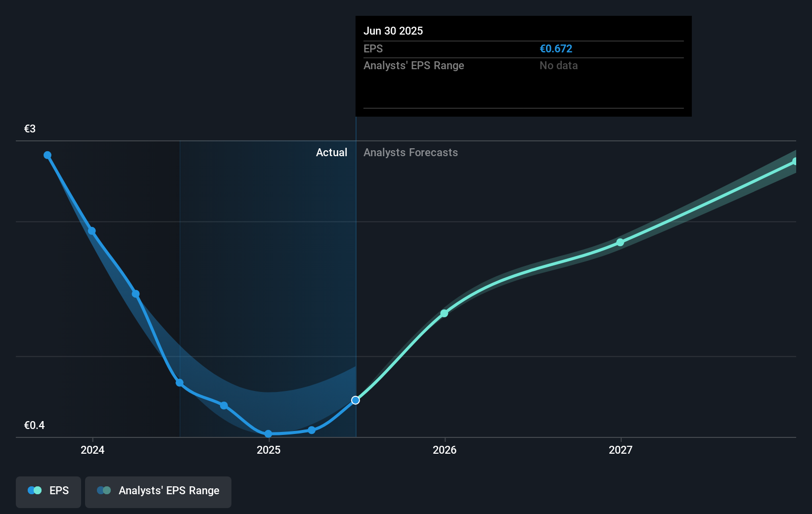The image size is (812, 514).
Task: Click the first EPS data point before 2024
Action: click(47, 155)
